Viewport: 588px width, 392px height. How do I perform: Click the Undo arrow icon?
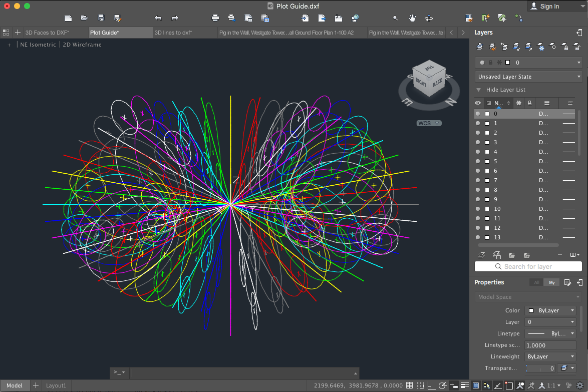158,18
